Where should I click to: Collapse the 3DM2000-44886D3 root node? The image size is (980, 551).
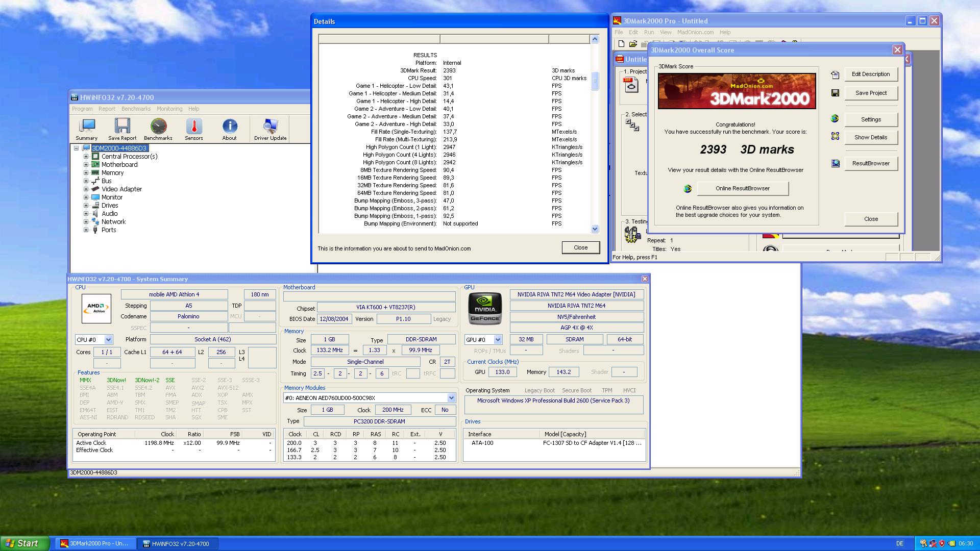(x=77, y=148)
